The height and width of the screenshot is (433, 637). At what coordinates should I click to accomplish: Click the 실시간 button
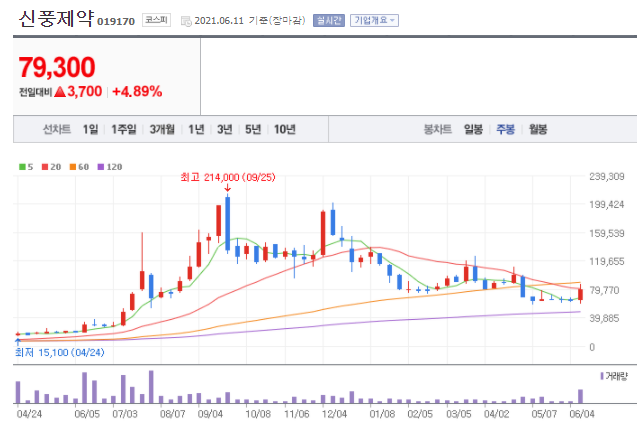click(329, 20)
